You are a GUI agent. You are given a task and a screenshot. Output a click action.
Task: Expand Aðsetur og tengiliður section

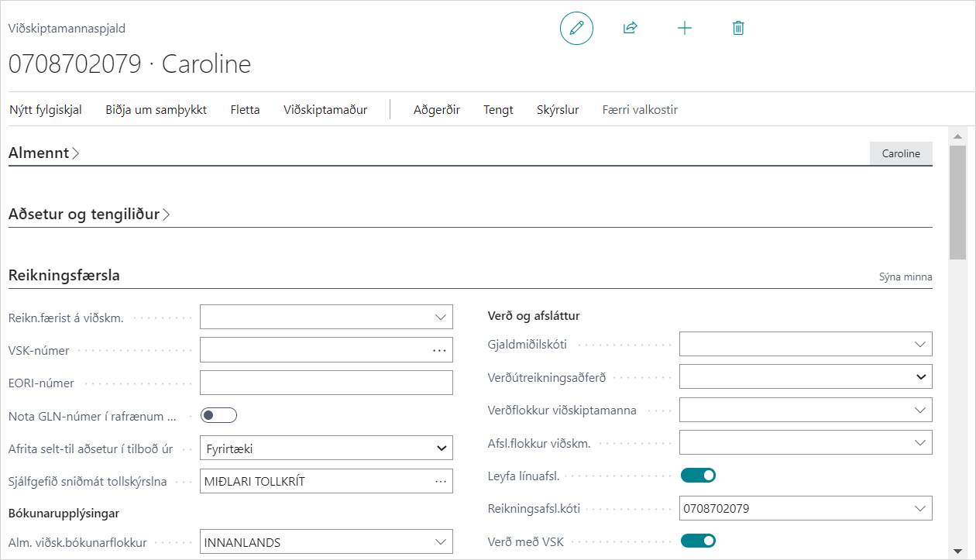(88, 215)
